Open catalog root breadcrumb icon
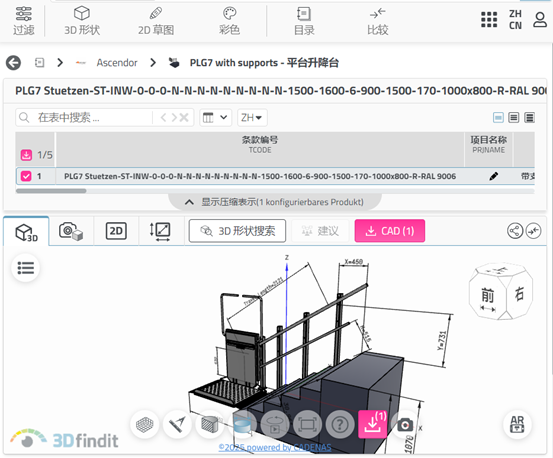This screenshot has height=458, width=553. tap(40, 63)
